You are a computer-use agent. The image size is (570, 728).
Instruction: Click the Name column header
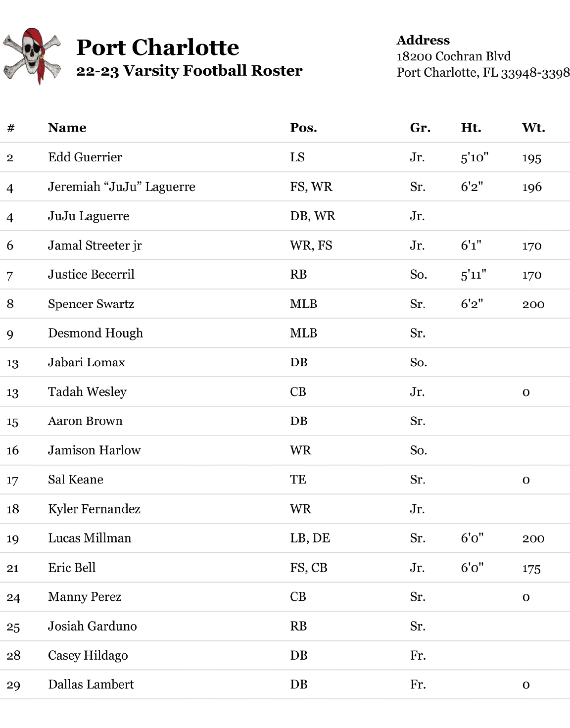coord(67,128)
